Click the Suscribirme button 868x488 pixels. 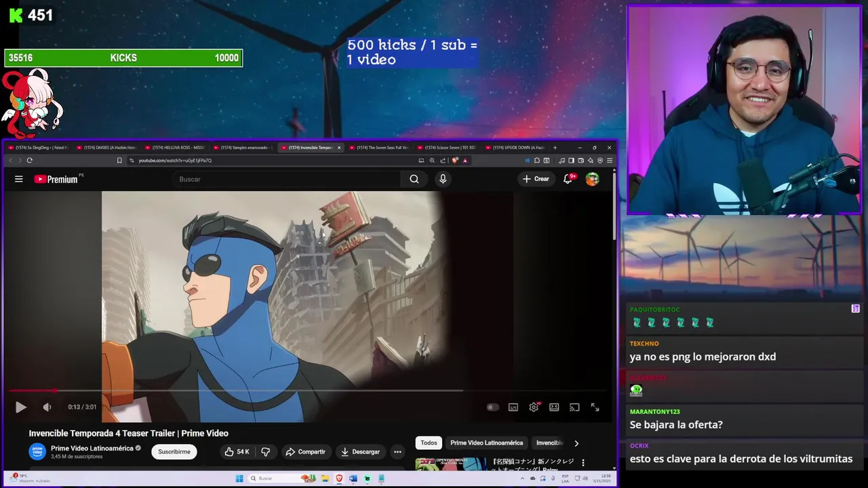[174, 451]
